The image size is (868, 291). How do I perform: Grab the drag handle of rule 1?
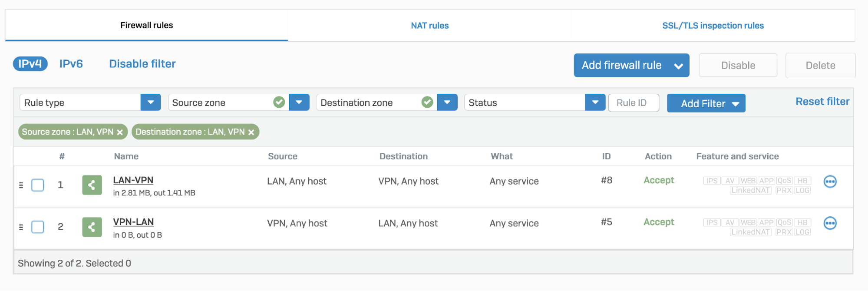pos(21,185)
